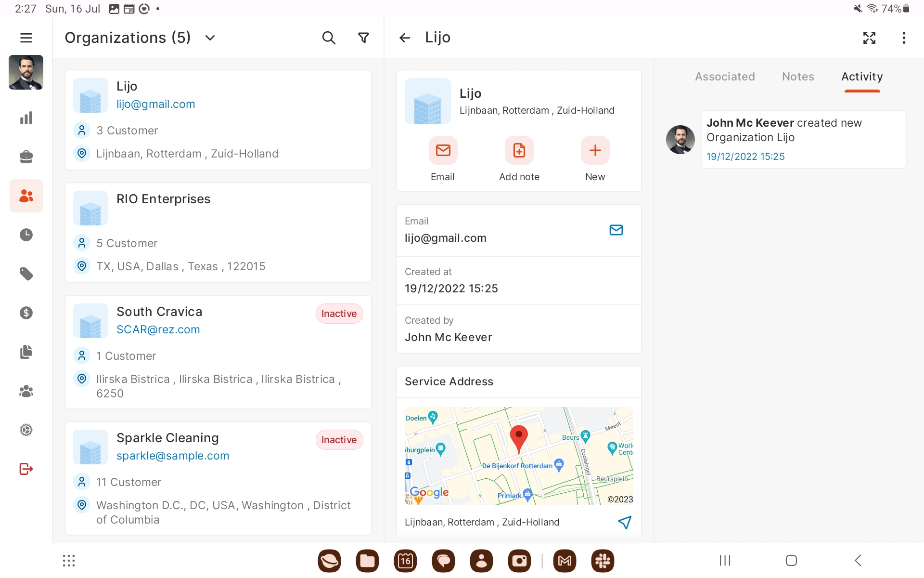
Task: Open the app drawer grid icon
Action: [69, 561]
